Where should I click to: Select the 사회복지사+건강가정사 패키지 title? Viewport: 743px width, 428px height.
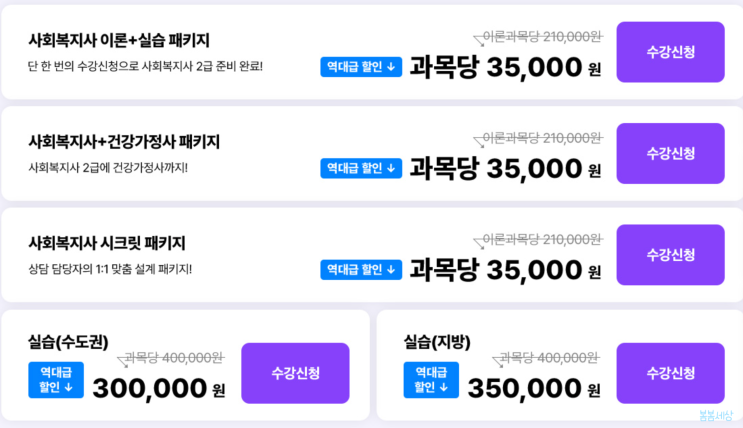(124, 142)
